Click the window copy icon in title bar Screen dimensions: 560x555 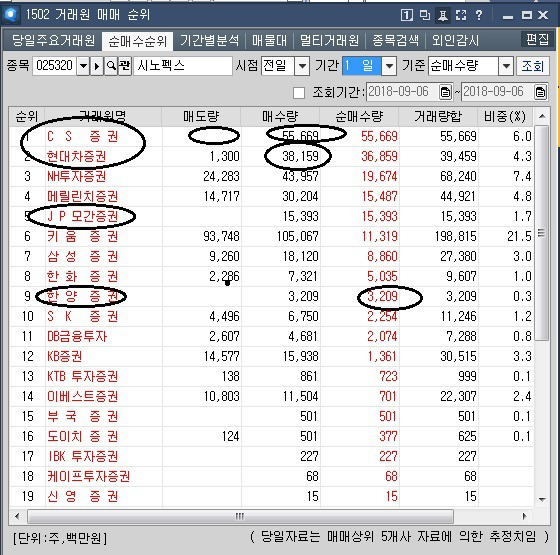coord(425,15)
